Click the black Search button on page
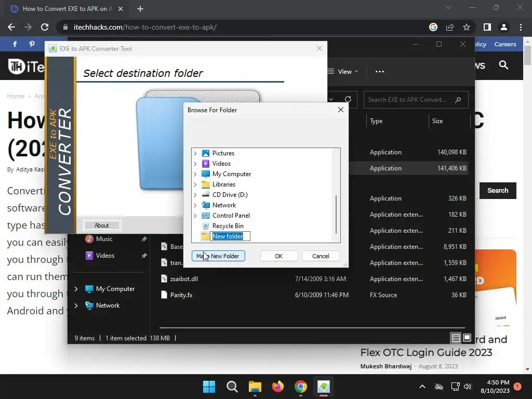The height and width of the screenshot is (399, 532). pos(498,191)
